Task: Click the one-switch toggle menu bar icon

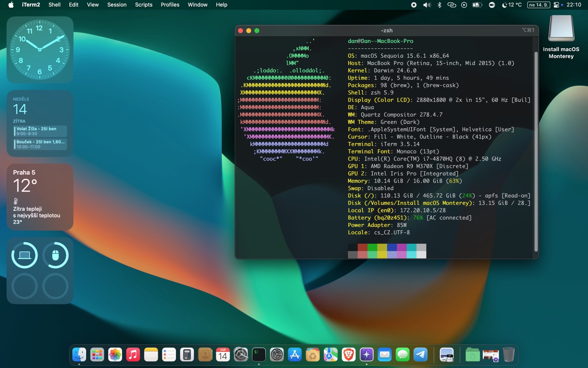Action: tap(492, 5)
